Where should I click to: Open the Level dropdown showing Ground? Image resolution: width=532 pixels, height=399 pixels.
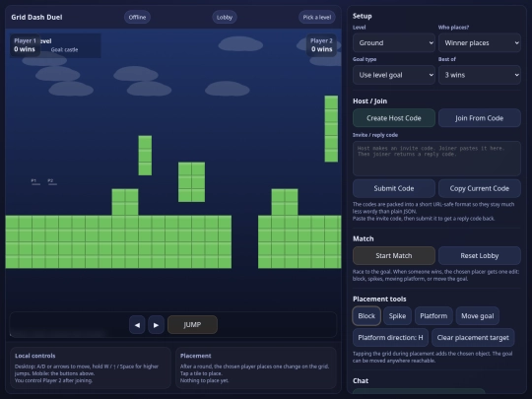(x=393, y=42)
